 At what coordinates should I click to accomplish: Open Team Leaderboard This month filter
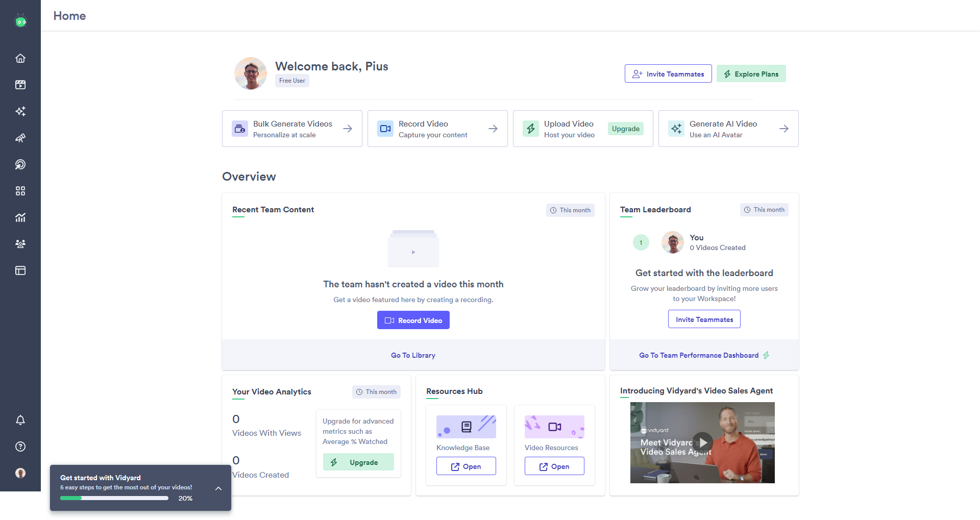[x=764, y=210]
